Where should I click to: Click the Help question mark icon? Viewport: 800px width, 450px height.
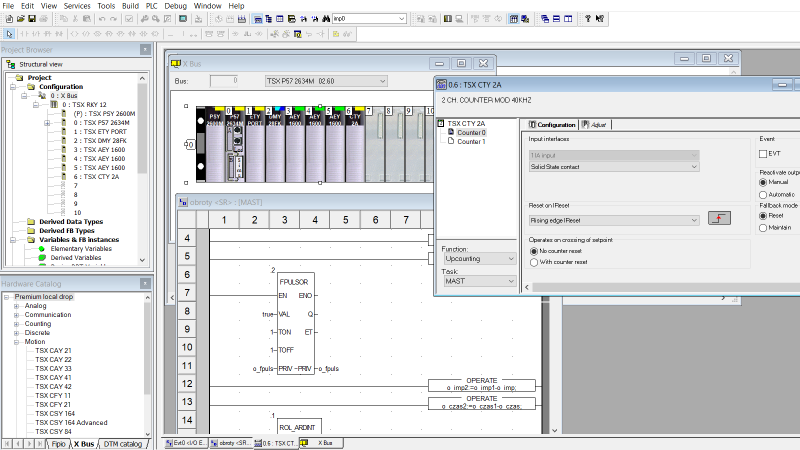coord(588,19)
